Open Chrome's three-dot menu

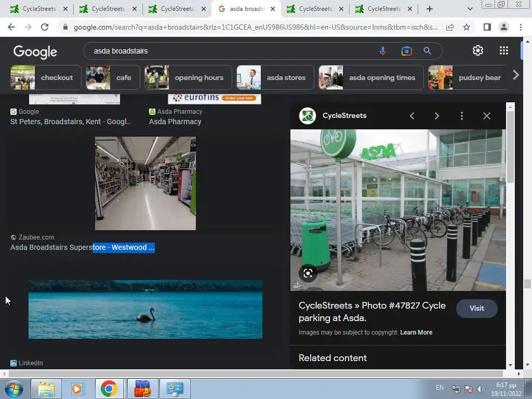click(x=521, y=27)
